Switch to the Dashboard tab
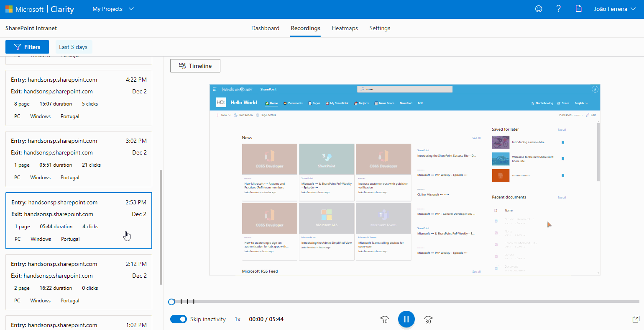This screenshot has height=330, width=644. coord(265,28)
